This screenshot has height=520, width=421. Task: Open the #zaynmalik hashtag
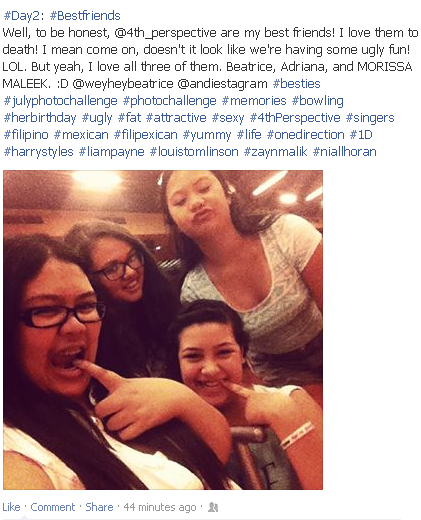[275, 152]
